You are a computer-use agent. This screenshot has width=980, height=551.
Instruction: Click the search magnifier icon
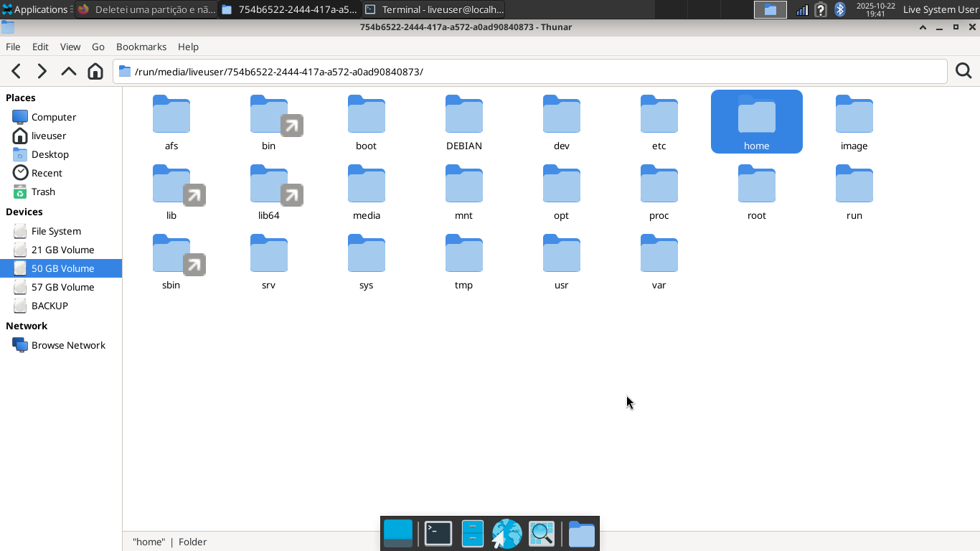[x=963, y=71]
